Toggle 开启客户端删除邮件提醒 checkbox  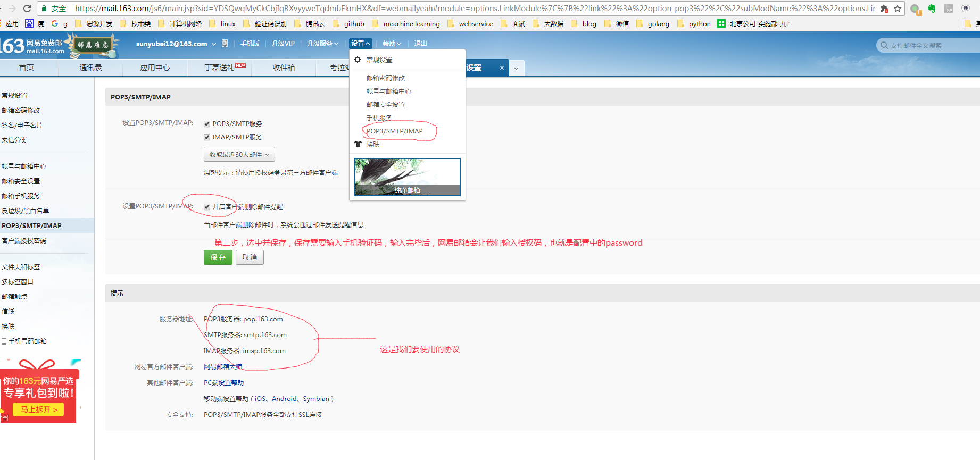tap(207, 207)
